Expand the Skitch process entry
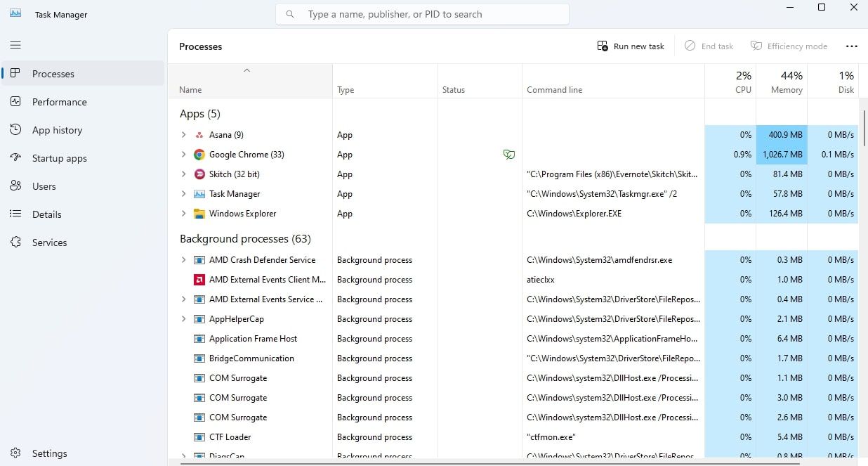 pyautogui.click(x=184, y=174)
